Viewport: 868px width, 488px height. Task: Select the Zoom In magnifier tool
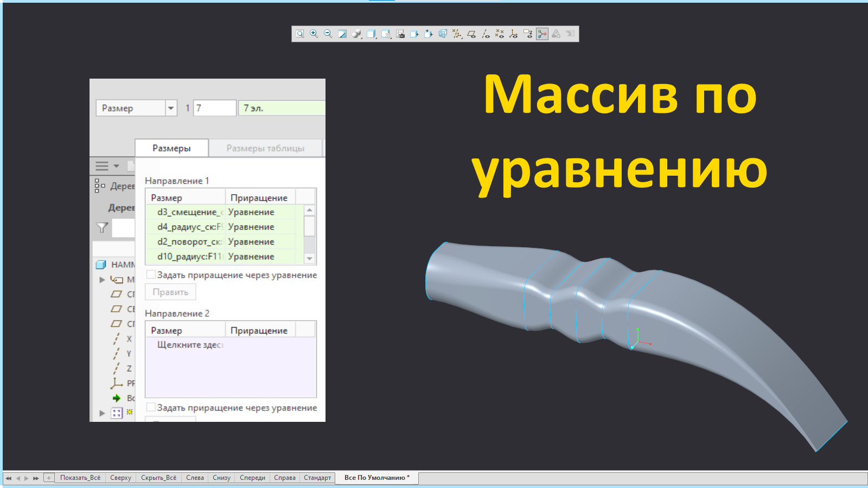point(313,34)
